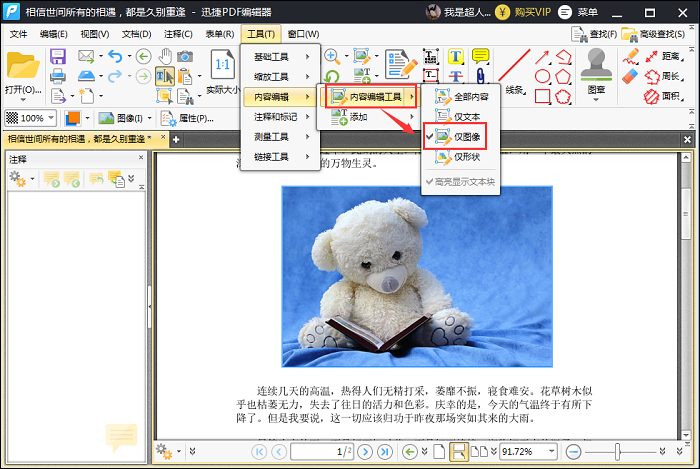Screen dimensions: 700x469
Task: Click the Undo arrow icon
Action: 115,56
